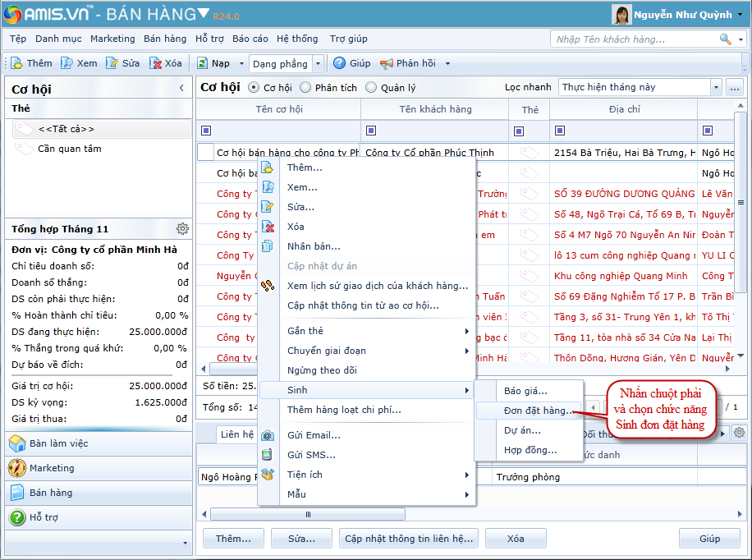
Task: Click the Phản hồi feedback icon
Action: [x=387, y=63]
